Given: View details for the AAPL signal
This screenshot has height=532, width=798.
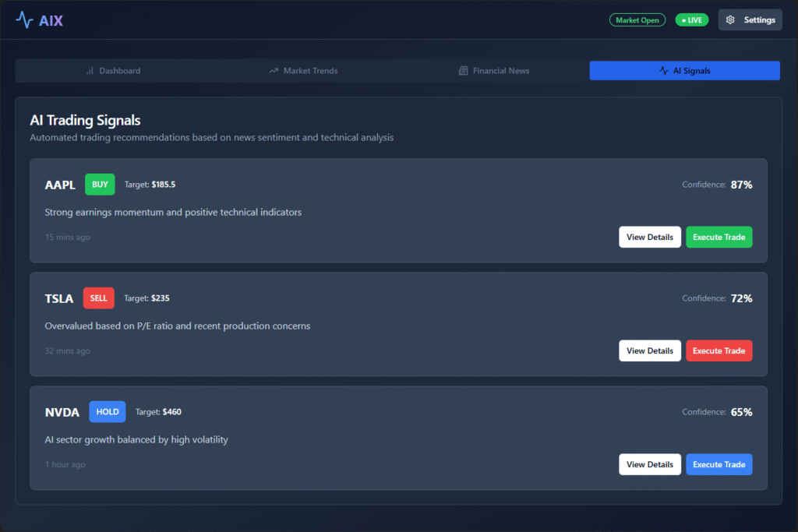Looking at the screenshot, I should pyautogui.click(x=650, y=237).
